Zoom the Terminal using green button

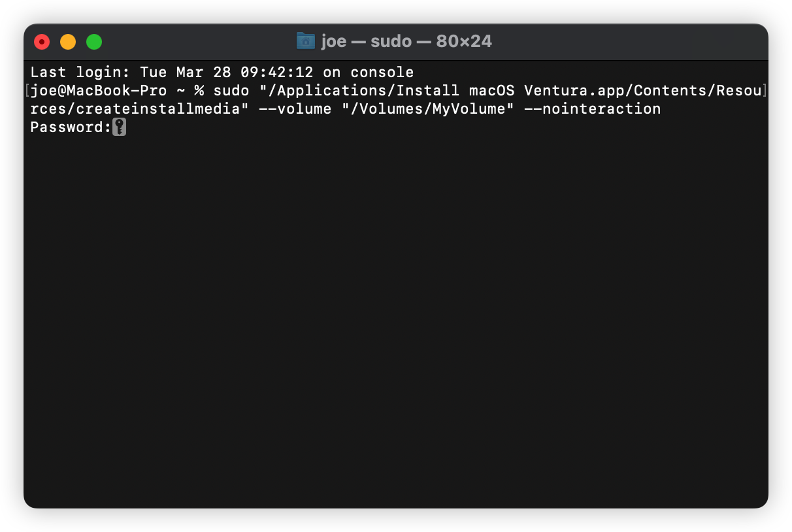[94, 42]
